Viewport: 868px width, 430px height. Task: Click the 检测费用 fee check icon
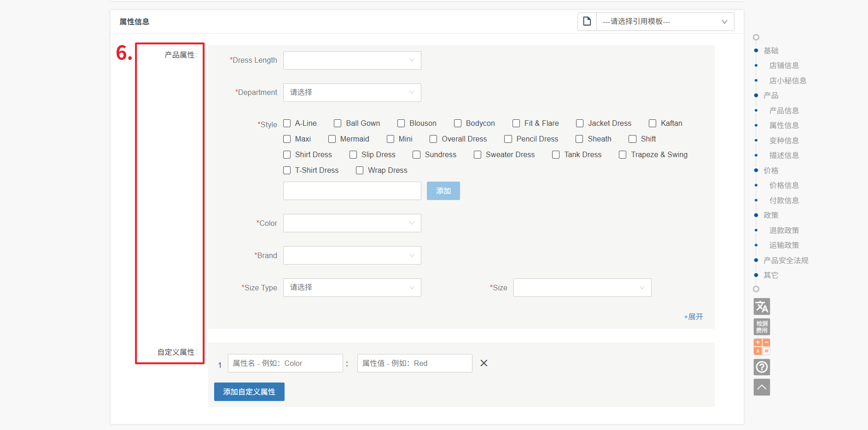(x=762, y=327)
